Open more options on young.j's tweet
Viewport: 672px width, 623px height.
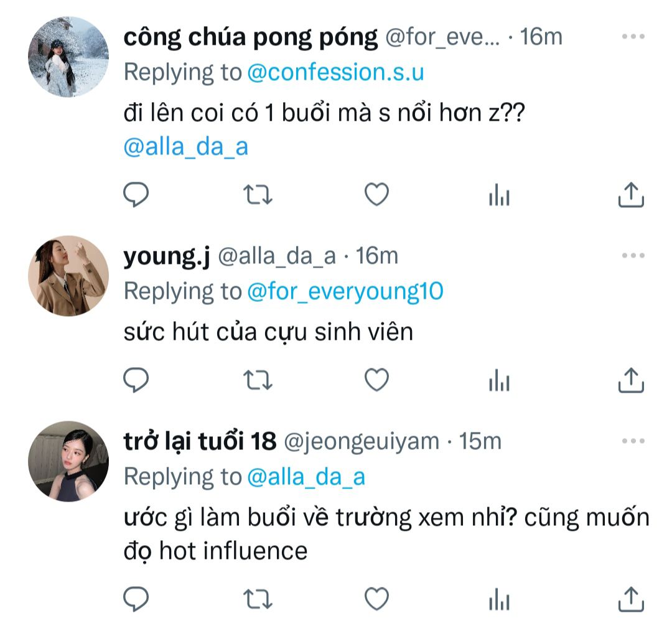(633, 255)
